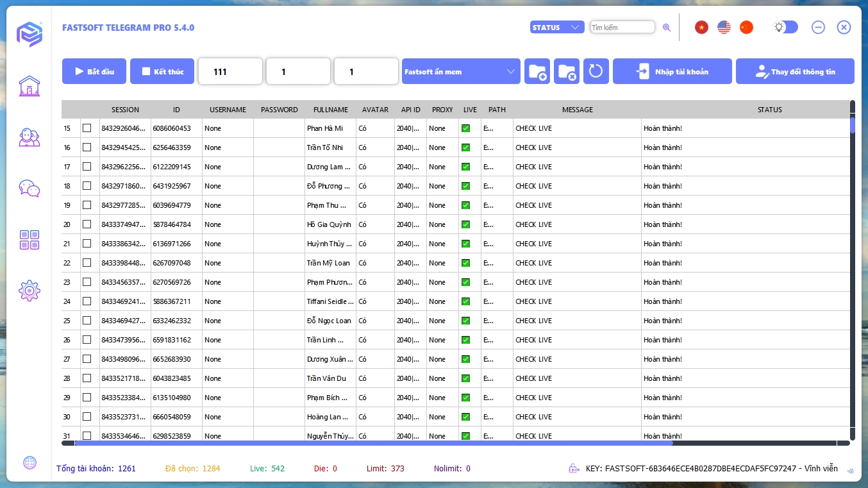Click the license key icon
This screenshot has width=868, height=488.
(574, 469)
